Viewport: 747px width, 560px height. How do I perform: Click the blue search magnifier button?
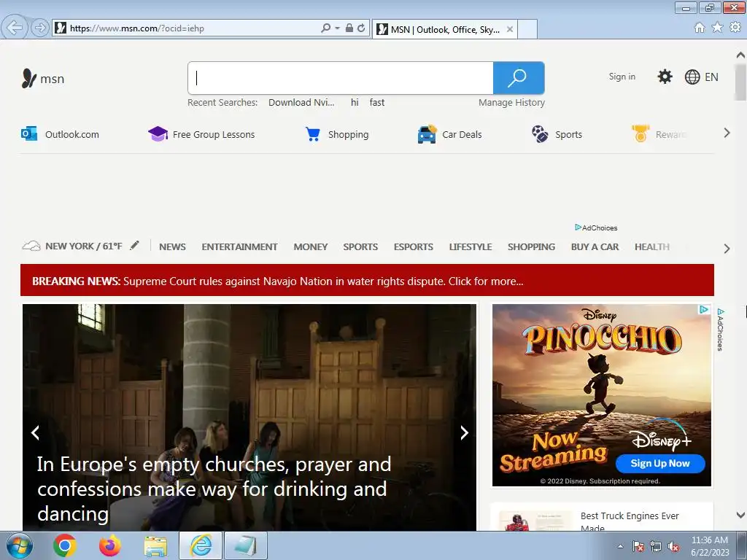click(x=519, y=78)
